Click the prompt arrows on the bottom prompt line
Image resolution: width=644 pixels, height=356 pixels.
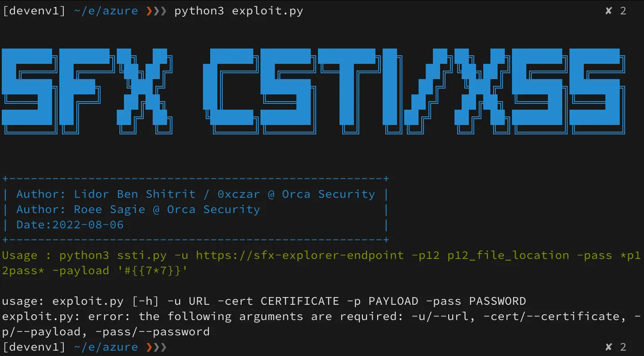click(x=156, y=347)
